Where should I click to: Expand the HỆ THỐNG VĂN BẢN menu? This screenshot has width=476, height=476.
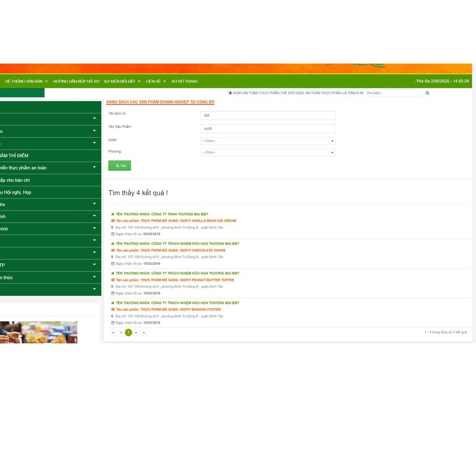click(26, 82)
